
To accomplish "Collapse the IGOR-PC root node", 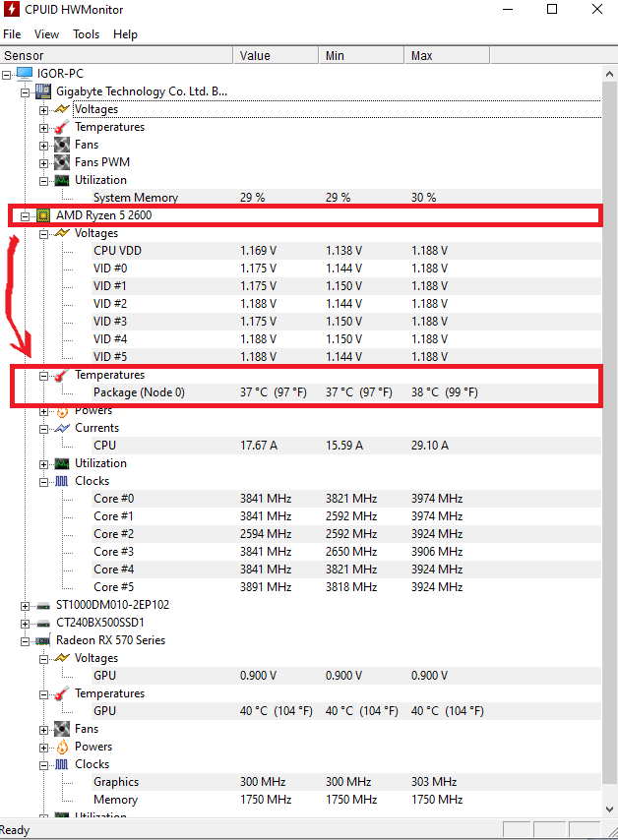I will click(x=7, y=75).
